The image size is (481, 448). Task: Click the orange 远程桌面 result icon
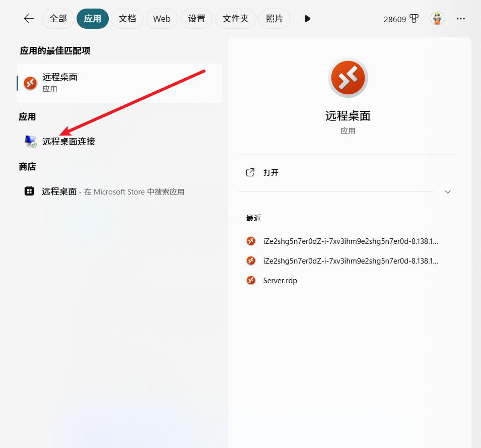coord(30,83)
